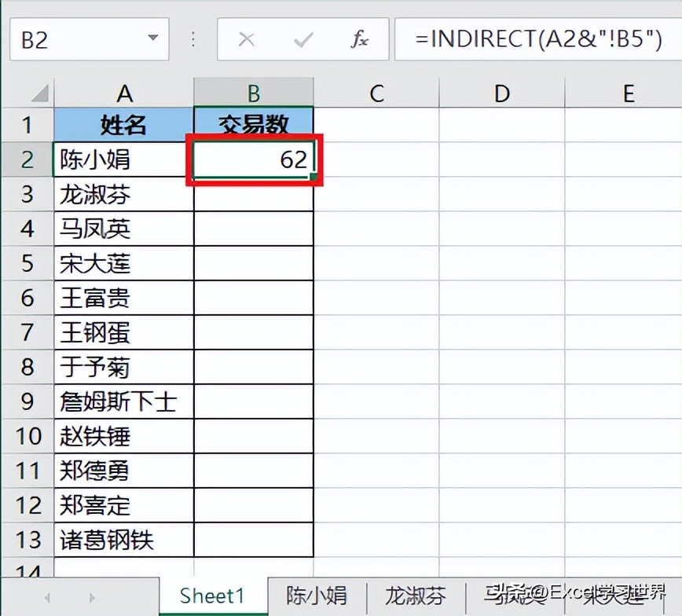Viewport: 682px width, 616px height.
Task: Select the cell containing 诸葛钢铁
Action: click(x=124, y=540)
